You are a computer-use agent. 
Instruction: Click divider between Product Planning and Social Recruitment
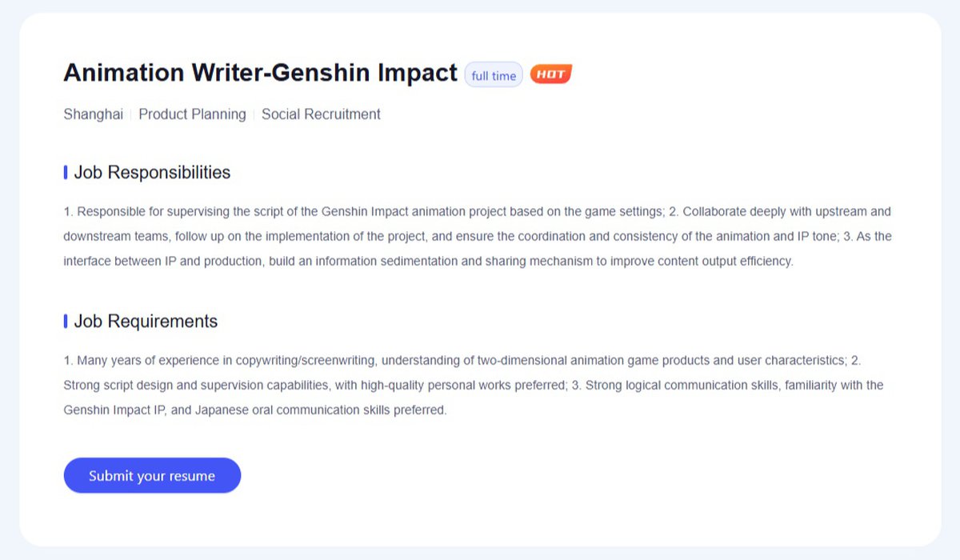(x=254, y=114)
